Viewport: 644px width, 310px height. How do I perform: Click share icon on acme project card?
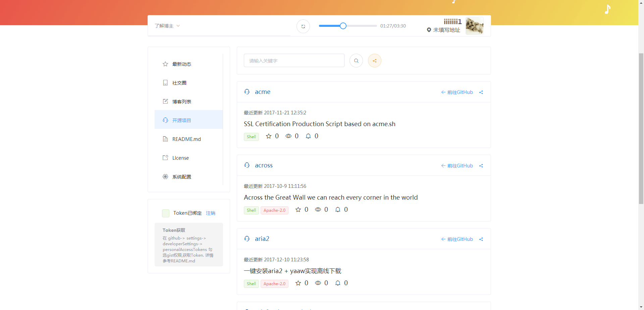pyautogui.click(x=481, y=92)
